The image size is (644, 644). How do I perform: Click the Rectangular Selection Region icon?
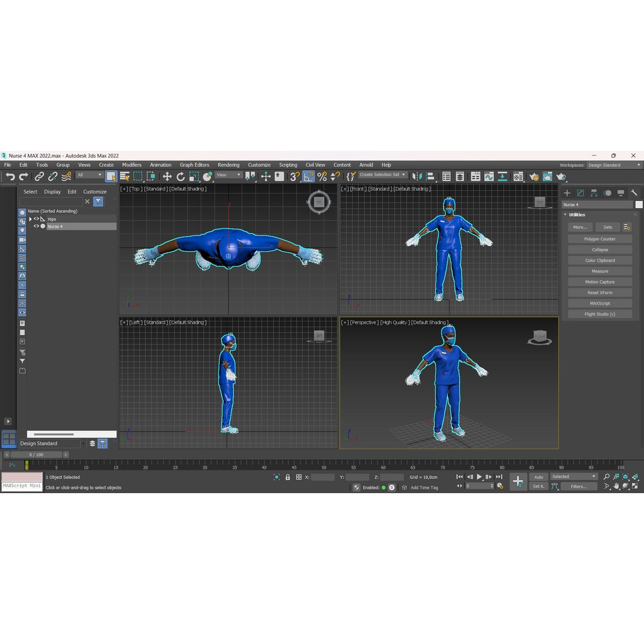point(138,177)
